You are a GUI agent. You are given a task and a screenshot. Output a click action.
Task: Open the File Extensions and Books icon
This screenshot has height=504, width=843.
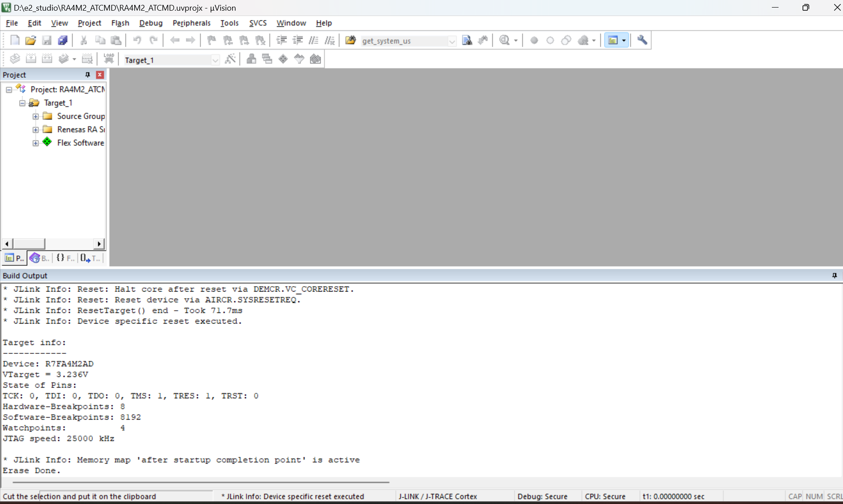tap(251, 59)
